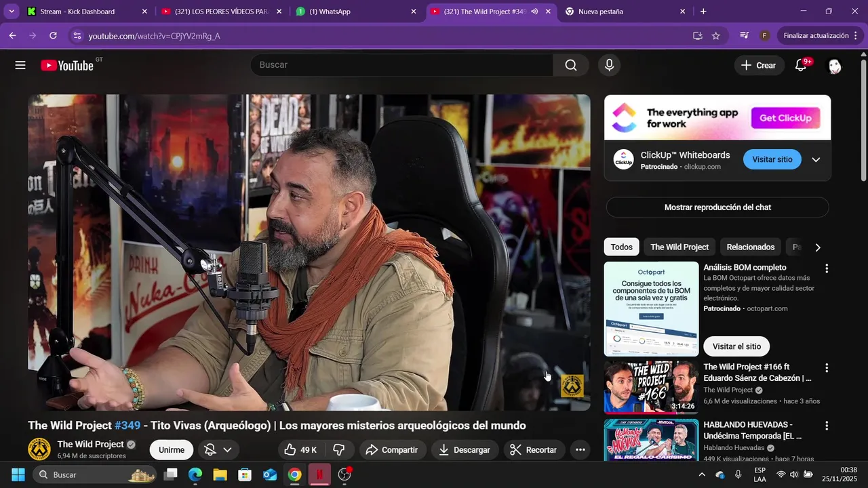Open the #349 hashtag link in title

click(127, 426)
